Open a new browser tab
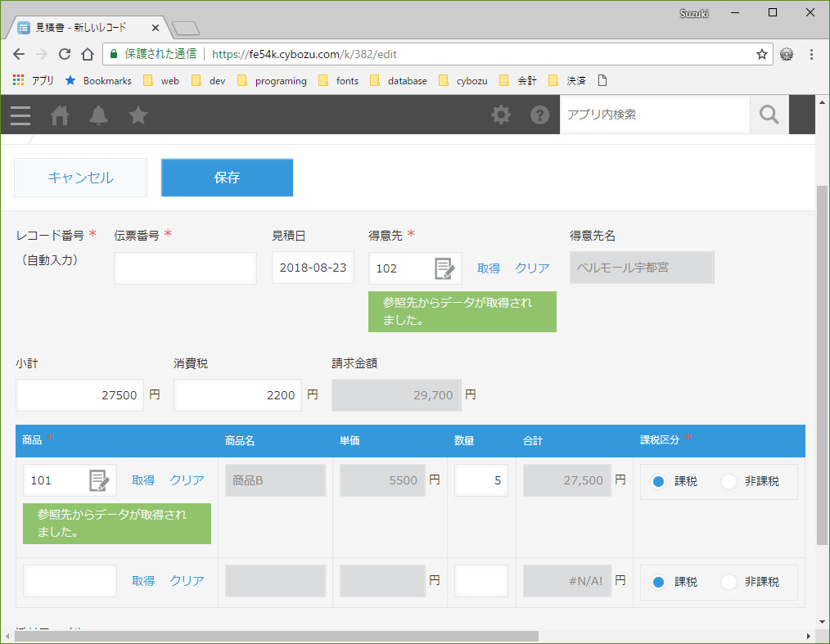This screenshot has height=644, width=830. (x=186, y=28)
